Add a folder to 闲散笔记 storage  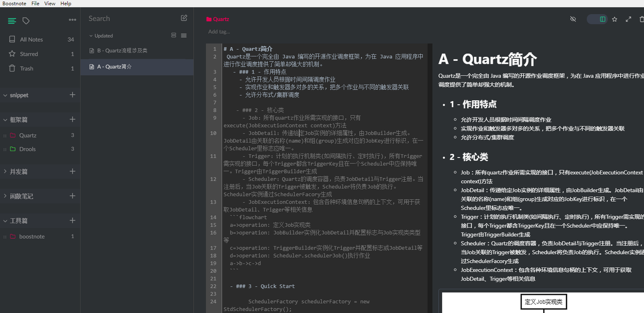point(72,196)
